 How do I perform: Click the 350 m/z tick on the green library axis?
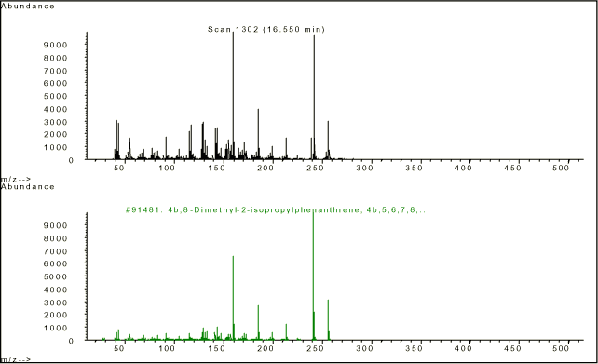pyautogui.click(x=414, y=348)
